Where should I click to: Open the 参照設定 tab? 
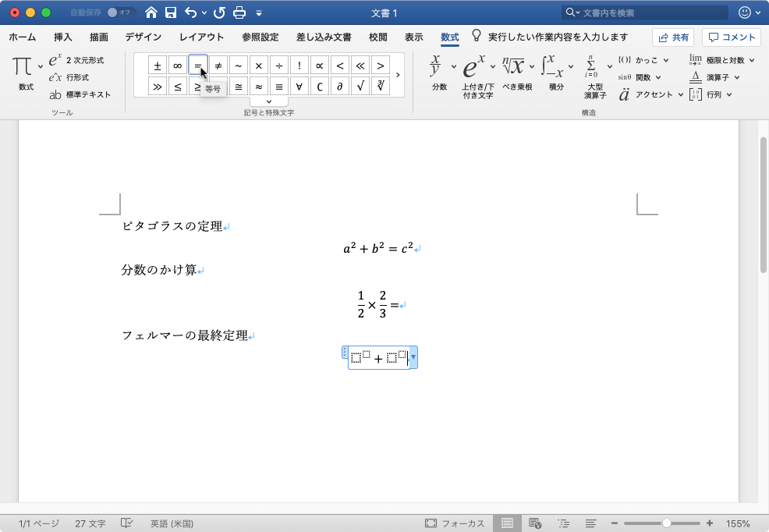[260, 37]
